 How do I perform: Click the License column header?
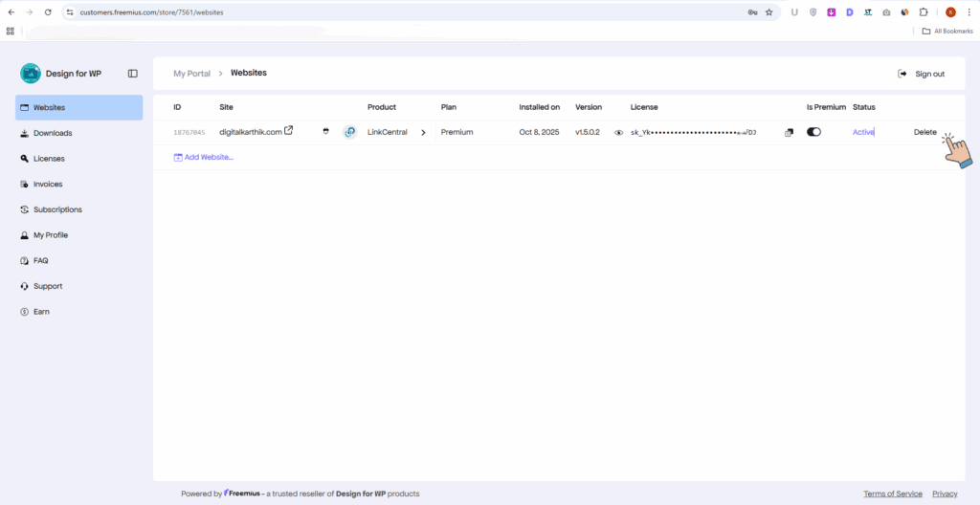pos(644,107)
